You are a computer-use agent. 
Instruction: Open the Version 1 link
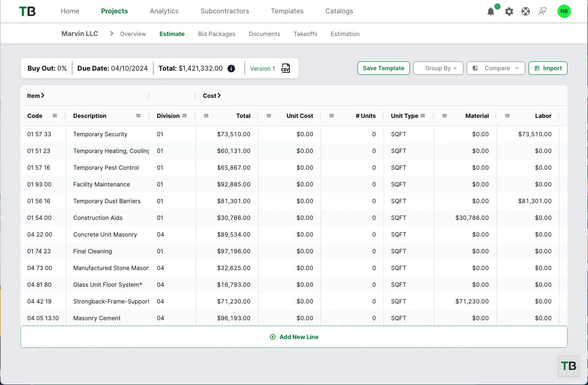tap(262, 68)
